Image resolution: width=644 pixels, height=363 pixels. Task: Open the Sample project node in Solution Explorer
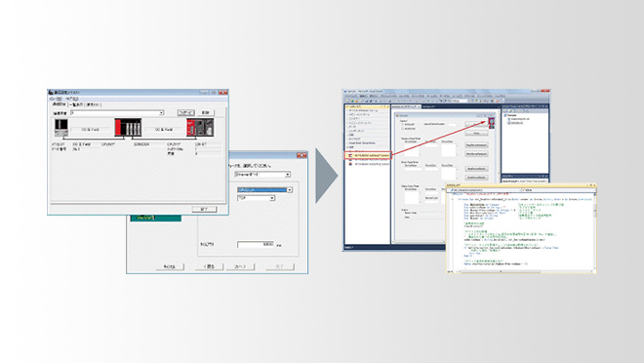coord(511,115)
